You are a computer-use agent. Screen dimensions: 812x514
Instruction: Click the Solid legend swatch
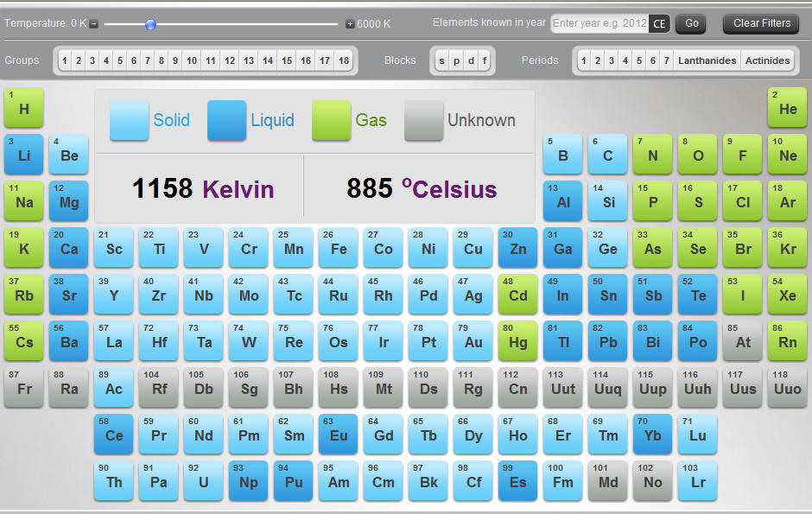pyautogui.click(x=129, y=120)
